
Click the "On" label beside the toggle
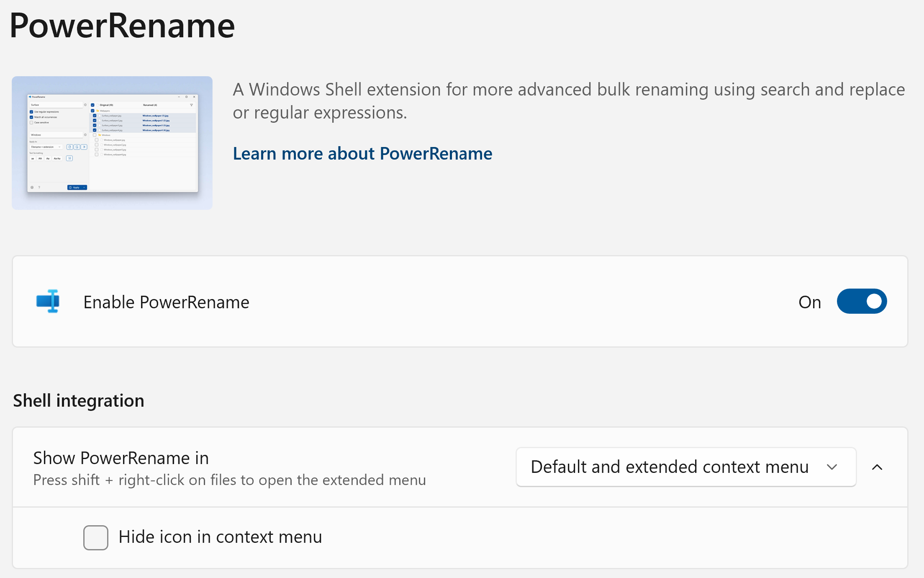809,302
